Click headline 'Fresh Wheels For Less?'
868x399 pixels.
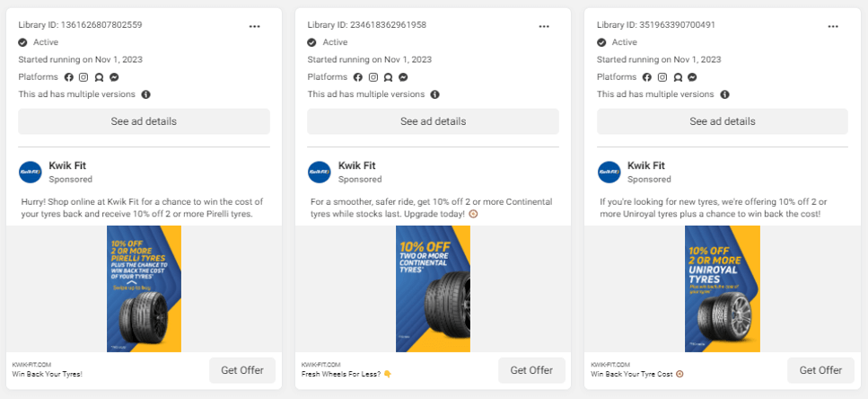(x=343, y=374)
